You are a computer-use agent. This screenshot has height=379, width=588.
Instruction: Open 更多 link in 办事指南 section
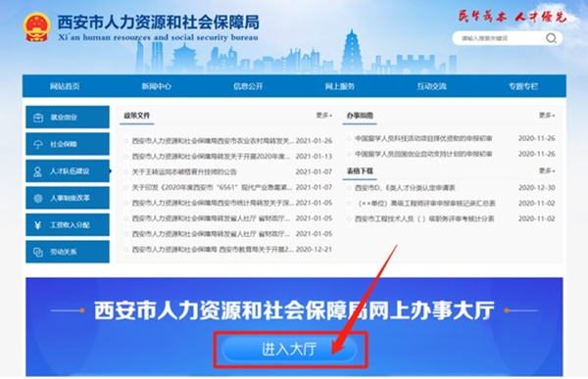pos(547,116)
